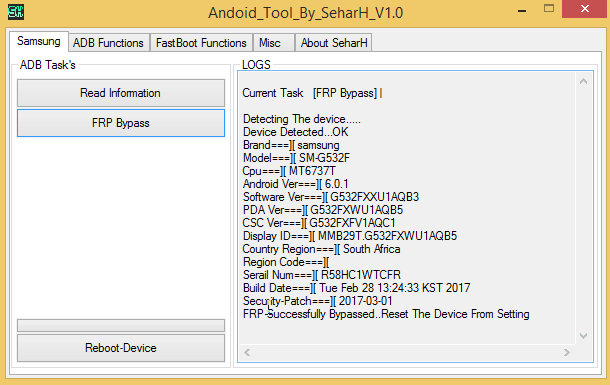Click the 'Country Region===][ South Africa' line
Viewport: 610px width, 385px height.
pos(321,249)
